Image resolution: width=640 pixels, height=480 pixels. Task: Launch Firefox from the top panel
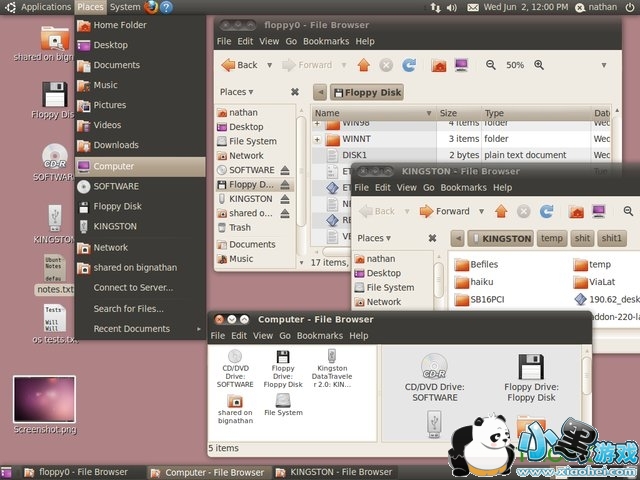pos(151,7)
